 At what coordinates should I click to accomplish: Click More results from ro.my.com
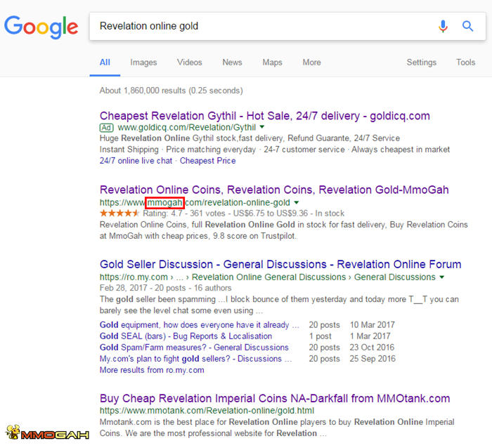point(152,370)
